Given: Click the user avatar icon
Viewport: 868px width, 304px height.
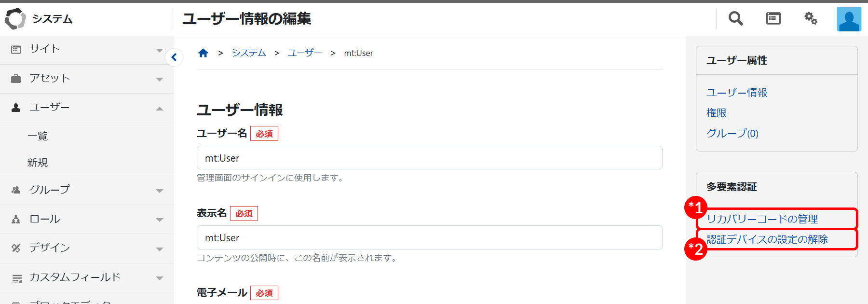Looking at the screenshot, I should point(849,19).
